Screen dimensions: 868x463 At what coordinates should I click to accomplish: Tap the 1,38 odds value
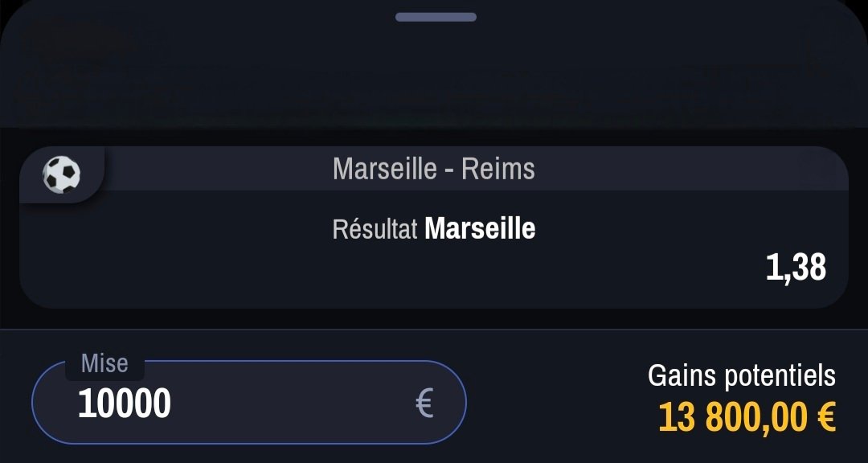796,267
